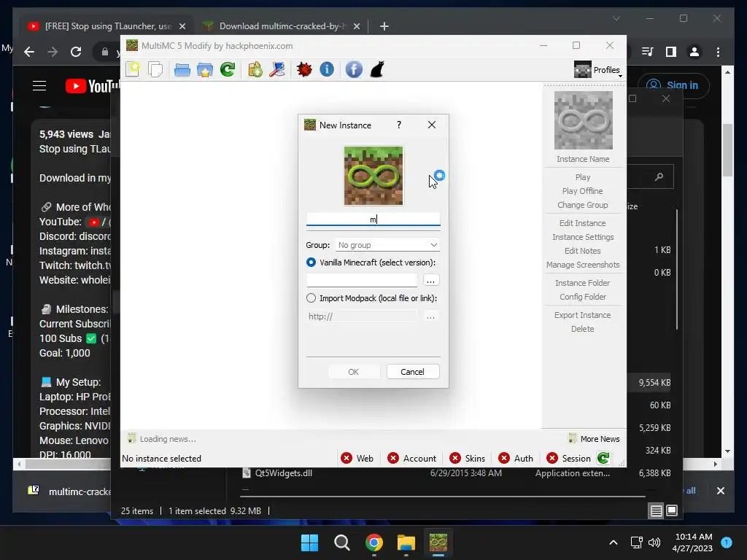Click the Auth status indicator
747x560 pixels.
click(x=516, y=458)
